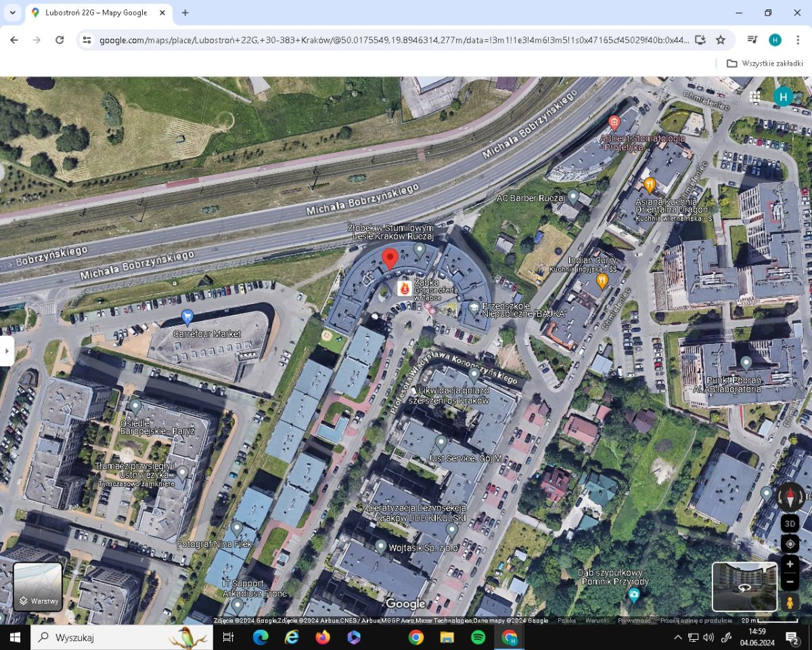812x650 pixels.
Task: Open the Wszystkie zakładki bookmarks folder
Action: (x=765, y=63)
